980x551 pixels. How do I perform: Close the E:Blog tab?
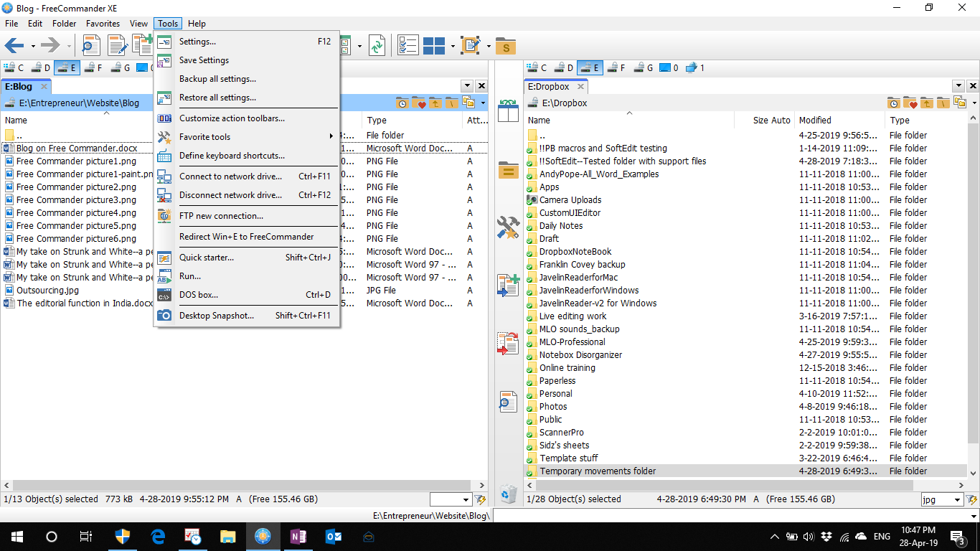pyautogui.click(x=44, y=86)
